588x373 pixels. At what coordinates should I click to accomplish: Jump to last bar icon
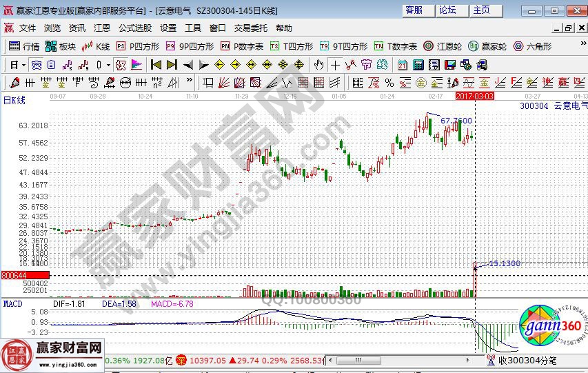(172, 65)
